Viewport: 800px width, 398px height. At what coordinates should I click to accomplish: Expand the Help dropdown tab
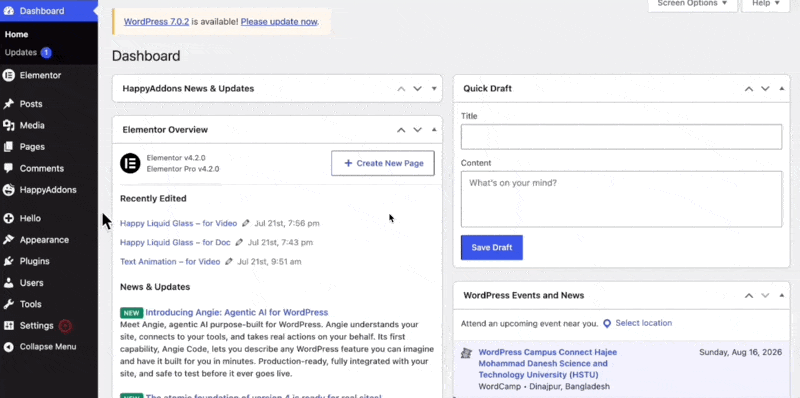click(x=766, y=4)
